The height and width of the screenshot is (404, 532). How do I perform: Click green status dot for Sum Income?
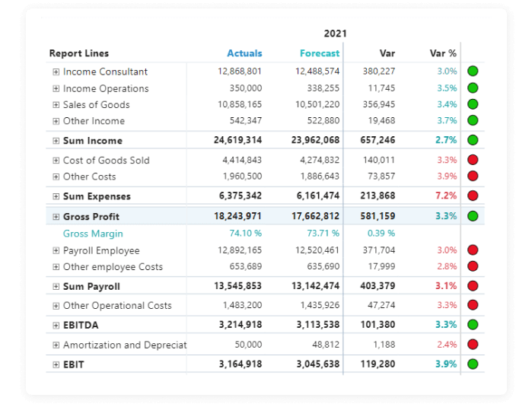coord(473,140)
